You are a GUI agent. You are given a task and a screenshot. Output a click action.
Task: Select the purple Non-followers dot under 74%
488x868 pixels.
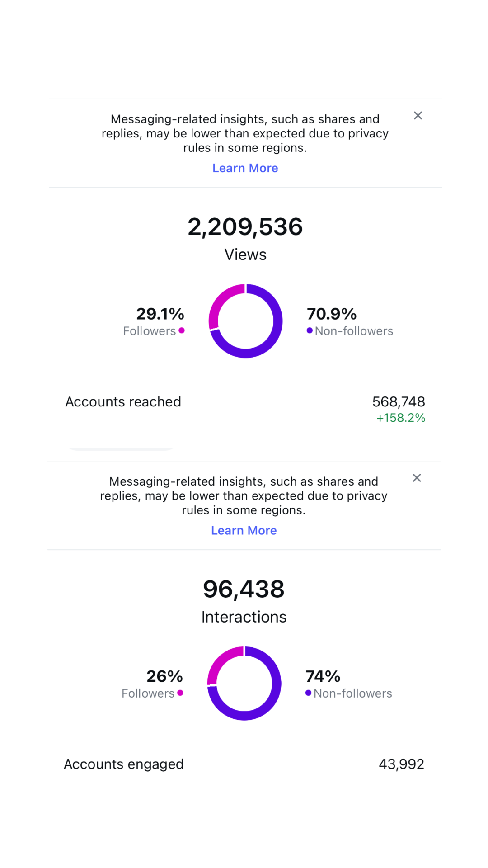(308, 693)
